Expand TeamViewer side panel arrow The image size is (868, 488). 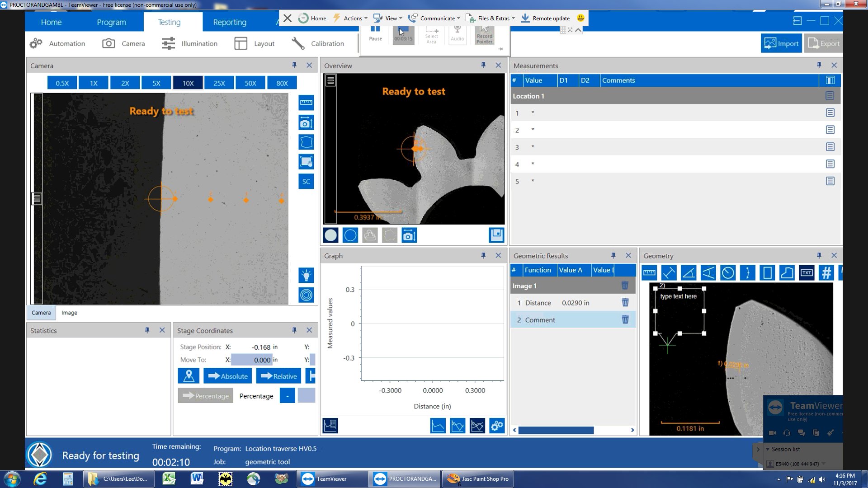point(758,449)
